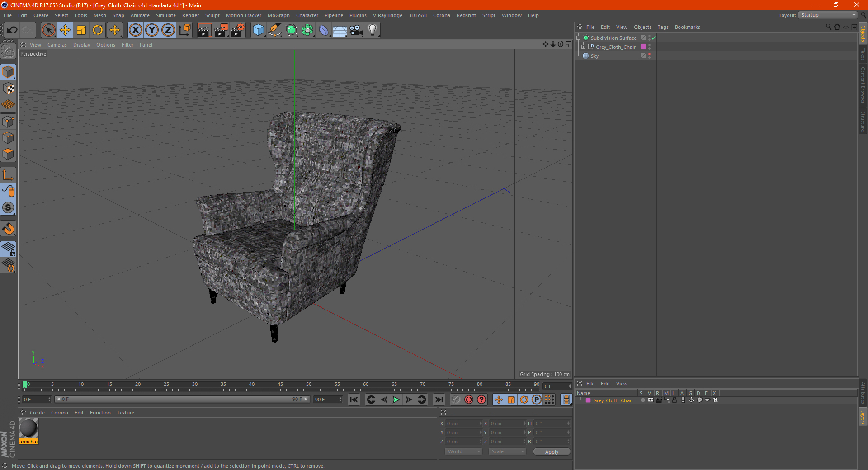Play the animation forward
This screenshot has width=868, height=470.
point(396,399)
